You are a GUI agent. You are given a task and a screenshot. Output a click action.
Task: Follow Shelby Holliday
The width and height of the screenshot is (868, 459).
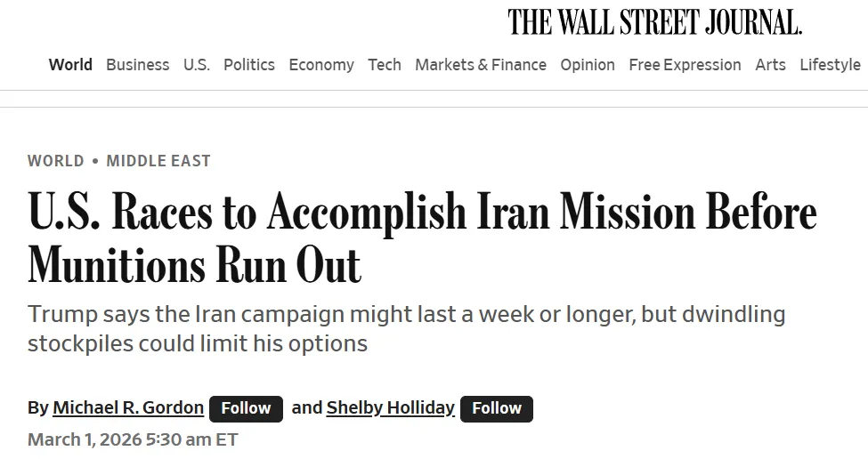click(497, 408)
